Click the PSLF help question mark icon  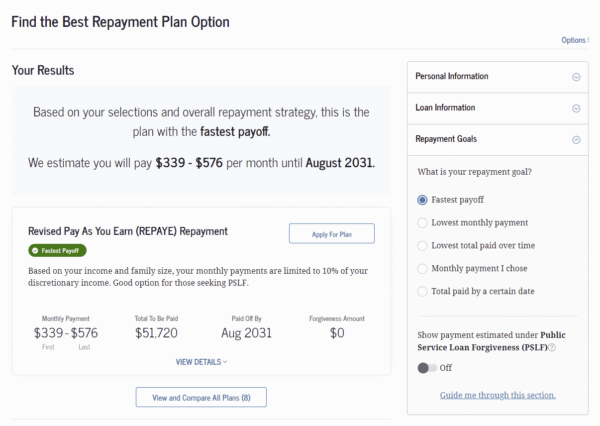[552, 347]
